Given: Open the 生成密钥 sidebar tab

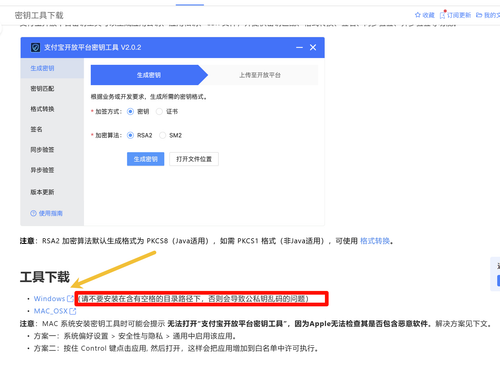Looking at the screenshot, I should point(52,68).
